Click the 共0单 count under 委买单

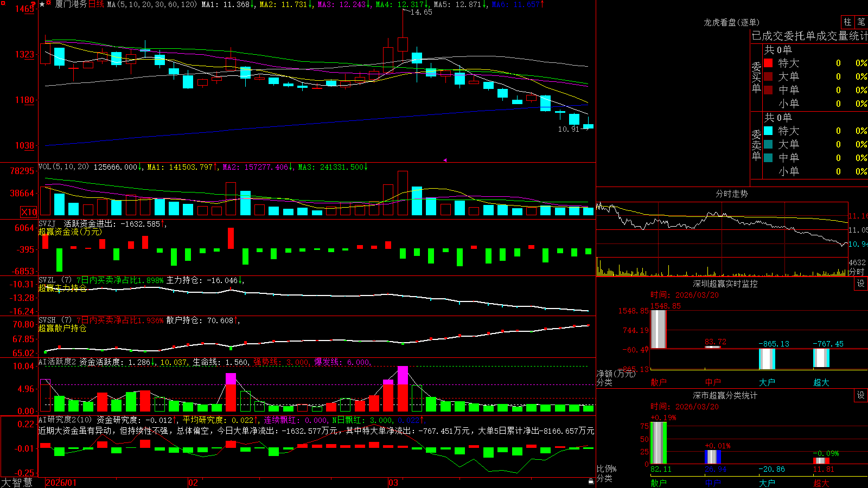point(778,50)
